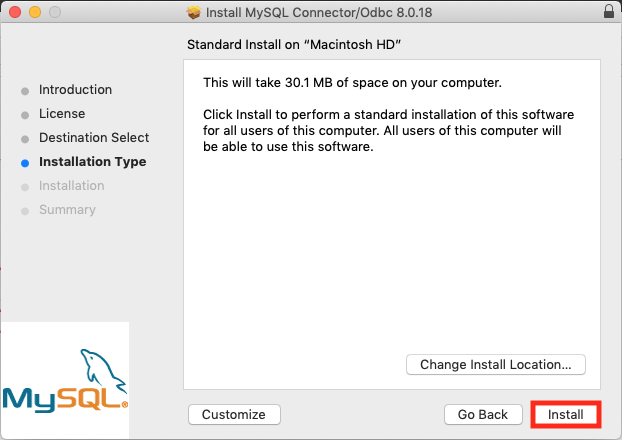Click the Summary step bullet dot
622x440 pixels.
25,211
